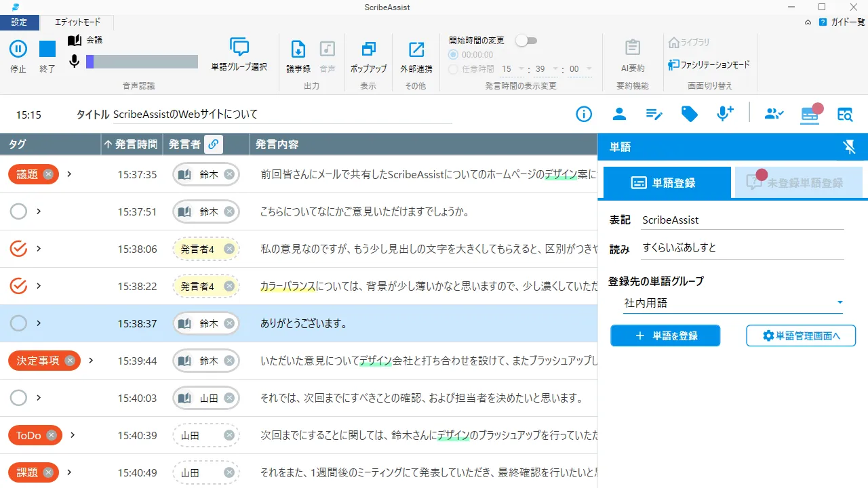Click microphone audio level meter

pos(142,62)
